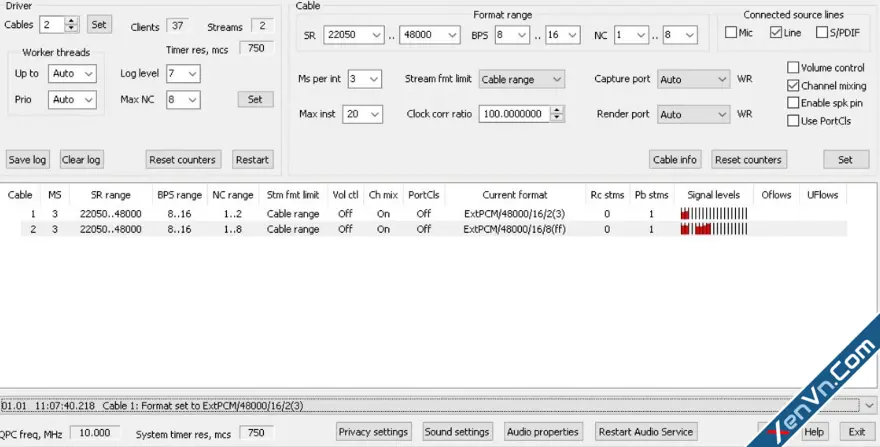Click the Cables number field
This screenshot has width=880, height=447.
click(x=52, y=25)
